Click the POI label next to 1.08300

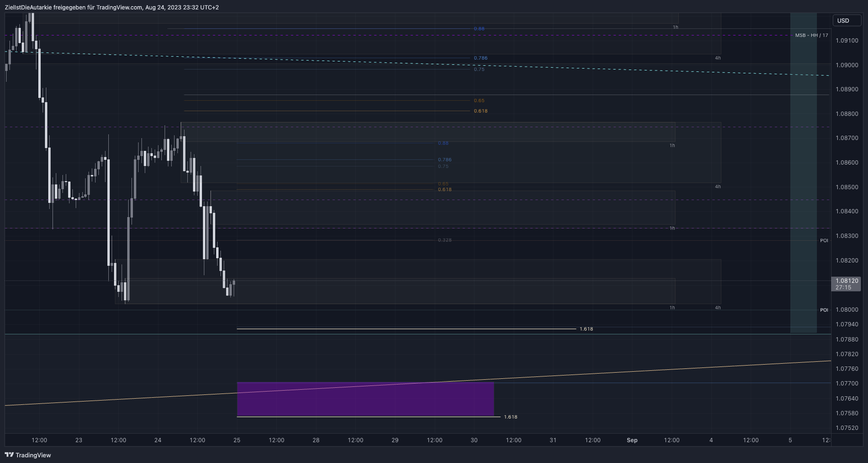click(824, 241)
